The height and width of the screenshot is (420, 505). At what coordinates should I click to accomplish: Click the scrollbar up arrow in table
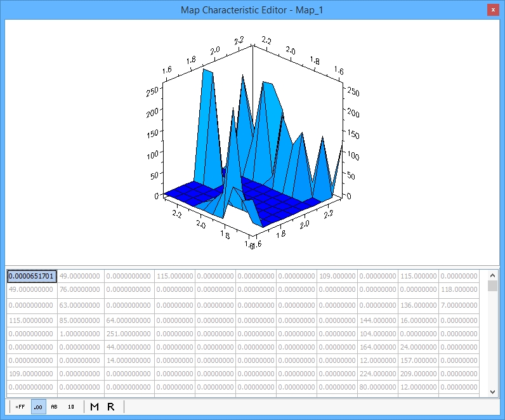[493, 275]
